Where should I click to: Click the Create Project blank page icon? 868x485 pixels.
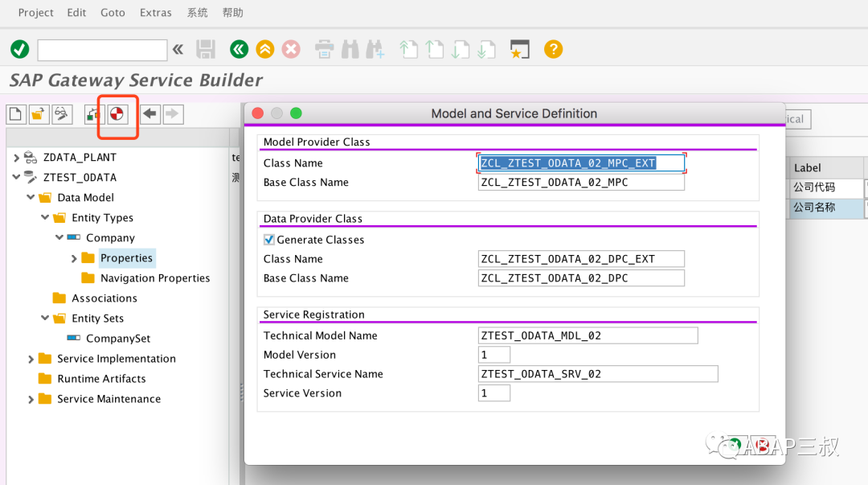click(15, 114)
